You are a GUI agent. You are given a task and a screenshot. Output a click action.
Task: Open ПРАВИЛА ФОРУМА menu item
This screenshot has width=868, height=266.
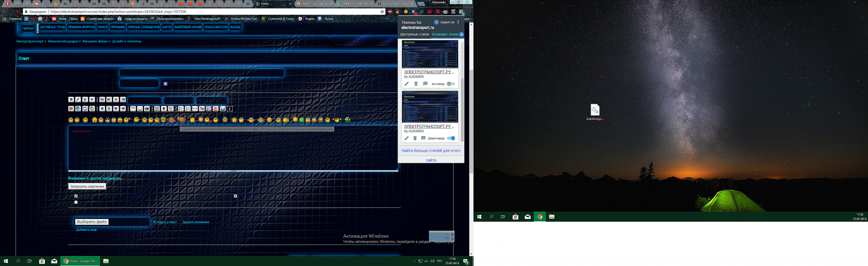coord(81,27)
